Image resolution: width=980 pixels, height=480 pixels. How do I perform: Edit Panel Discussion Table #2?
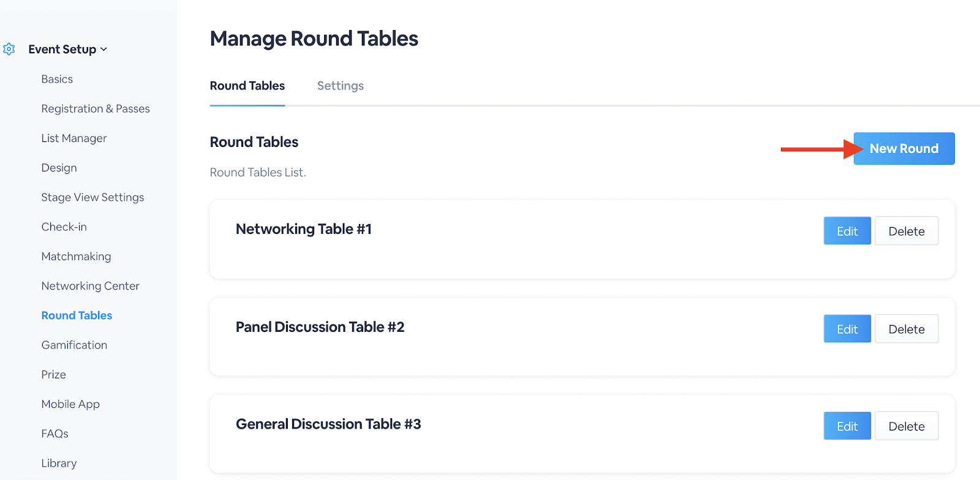[846, 329]
